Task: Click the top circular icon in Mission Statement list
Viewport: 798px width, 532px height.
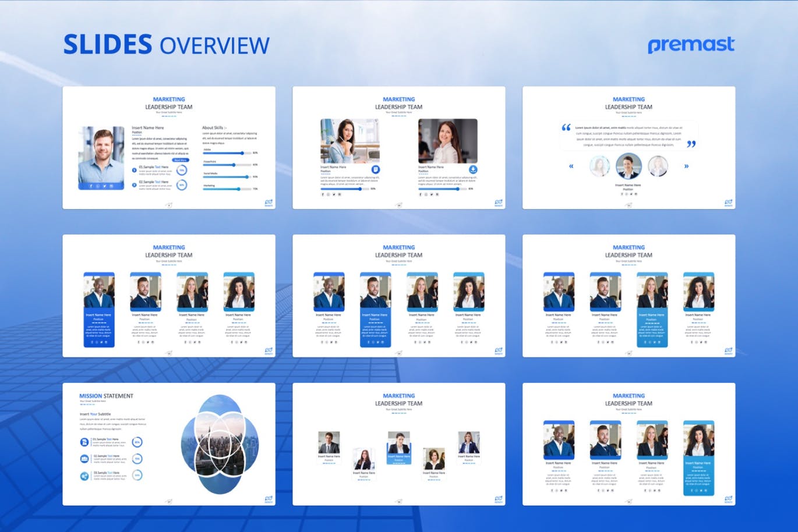Action: pyautogui.click(x=84, y=442)
